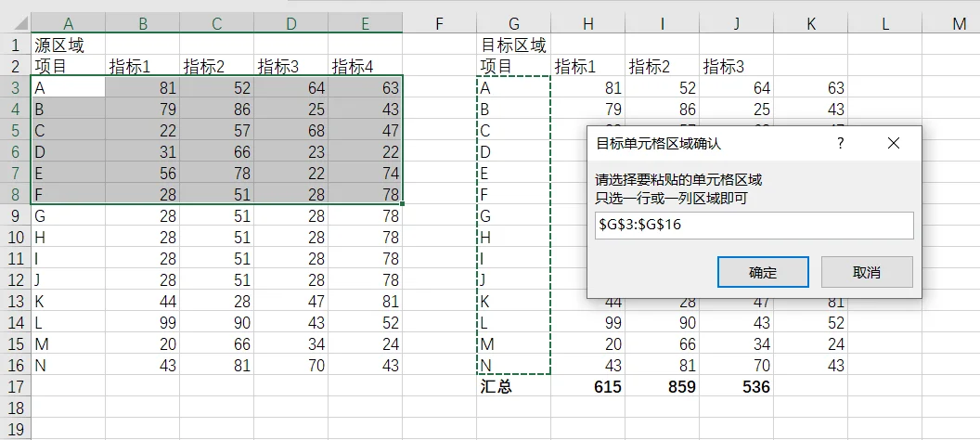The width and height of the screenshot is (980, 440).
Task: Select column A header
Action: (68, 24)
